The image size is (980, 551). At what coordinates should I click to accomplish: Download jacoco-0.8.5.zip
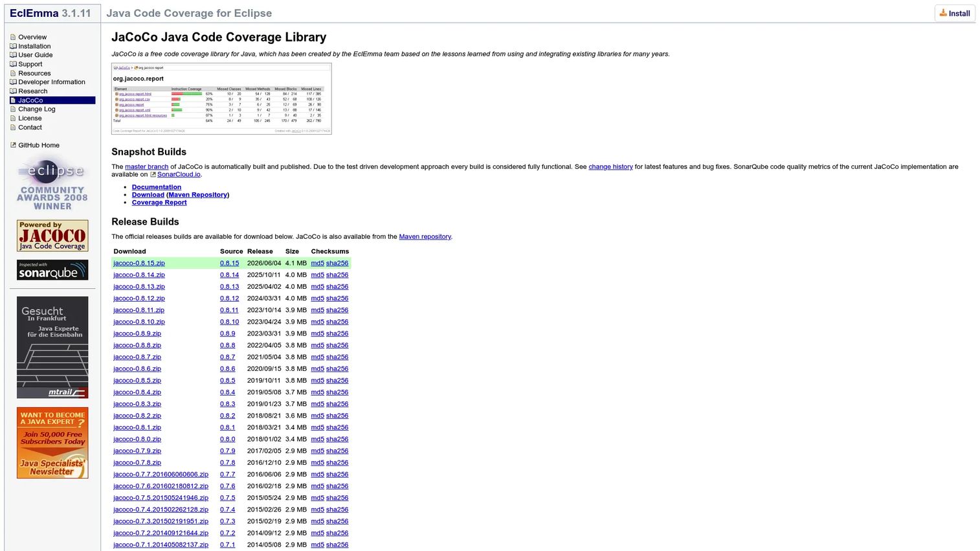[137, 381]
